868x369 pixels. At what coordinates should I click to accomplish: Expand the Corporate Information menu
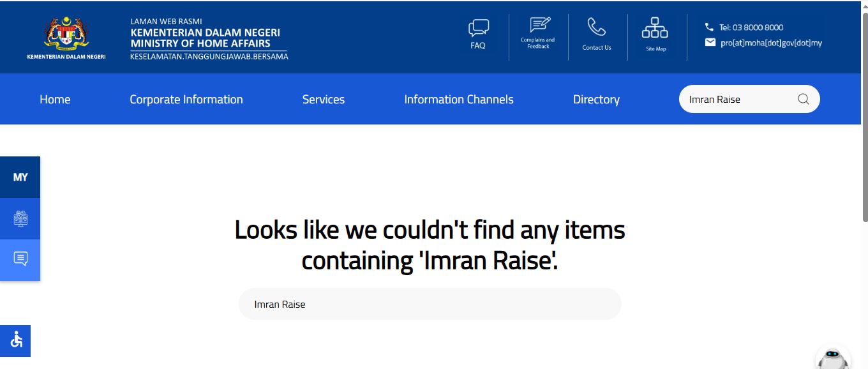[186, 99]
